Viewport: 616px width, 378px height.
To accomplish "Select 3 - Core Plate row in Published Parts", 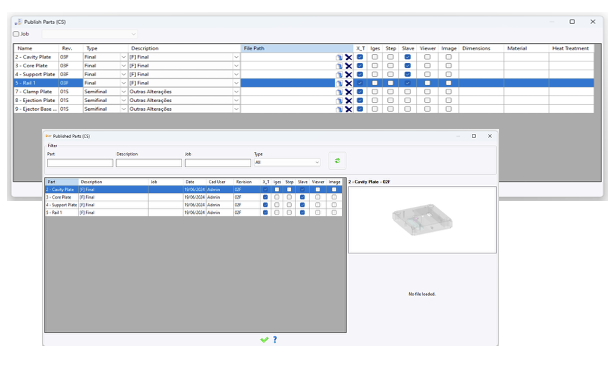I will 193,197.
